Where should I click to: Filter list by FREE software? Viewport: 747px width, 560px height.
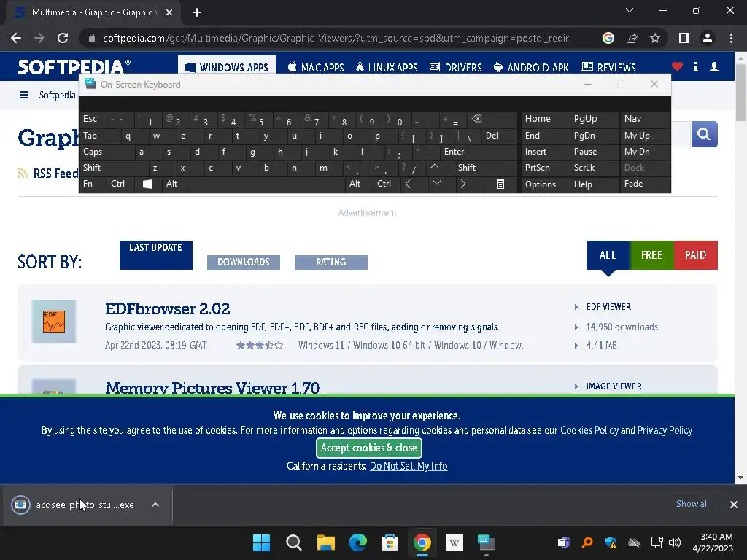point(651,255)
